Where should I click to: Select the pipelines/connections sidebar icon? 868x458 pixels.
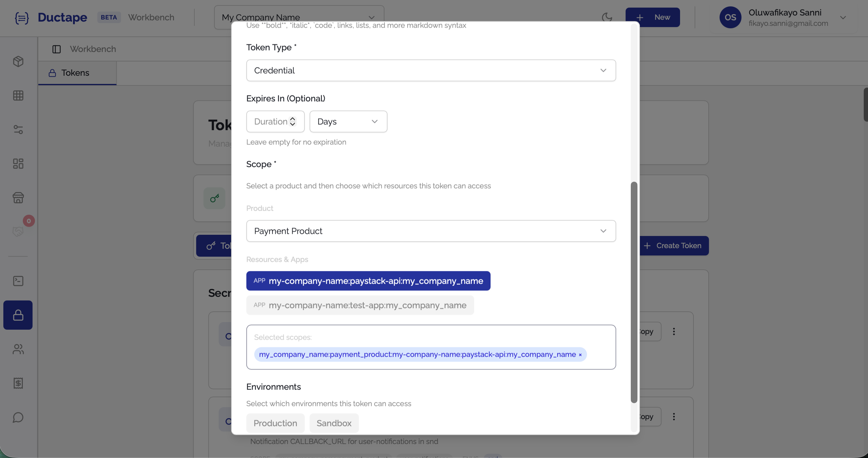point(18,130)
